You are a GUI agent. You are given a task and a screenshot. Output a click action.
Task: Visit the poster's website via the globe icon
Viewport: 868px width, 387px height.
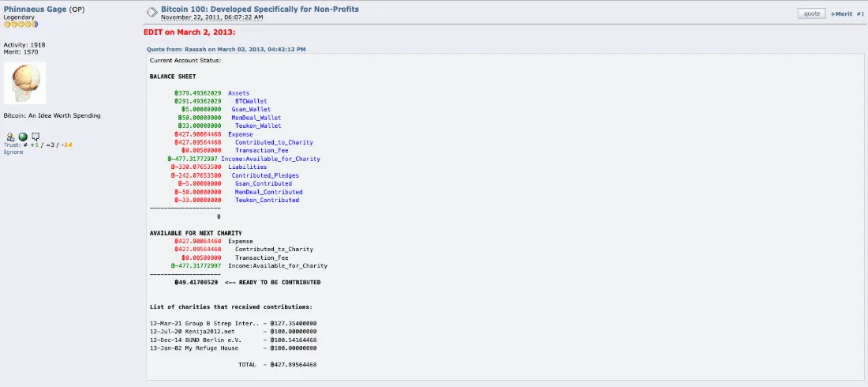tap(23, 137)
